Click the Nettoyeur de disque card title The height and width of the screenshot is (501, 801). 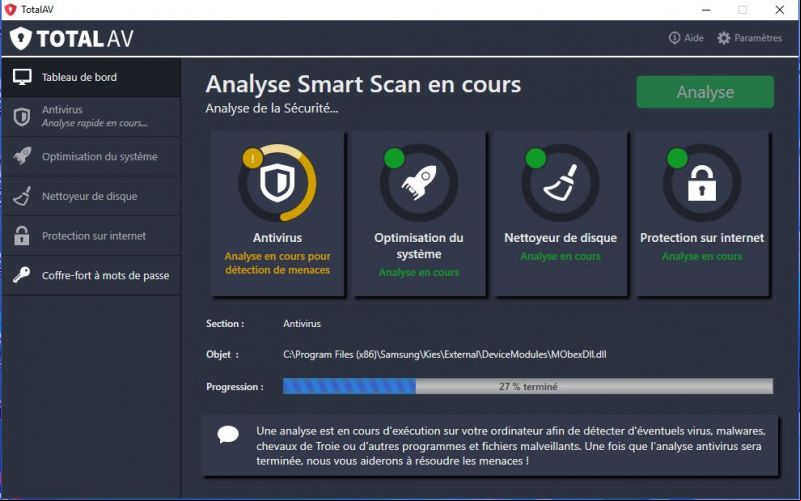tap(560, 237)
